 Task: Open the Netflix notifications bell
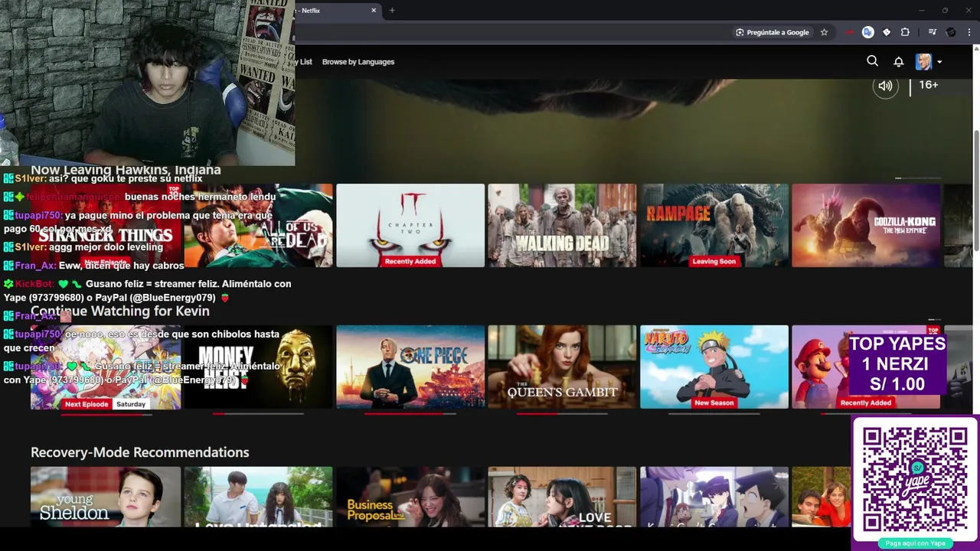point(899,61)
